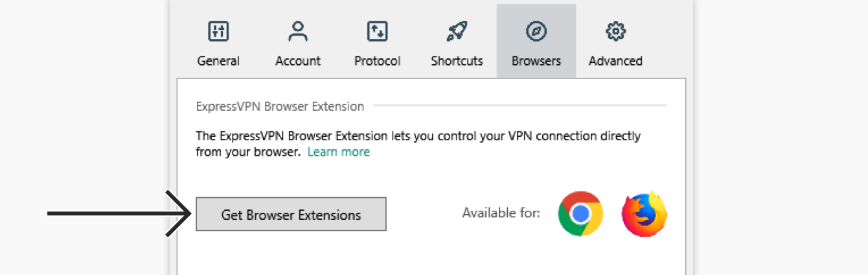Open the Protocol arrows icon
Image resolution: width=868 pixels, height=275 pixels.
(x=377, y=30)
